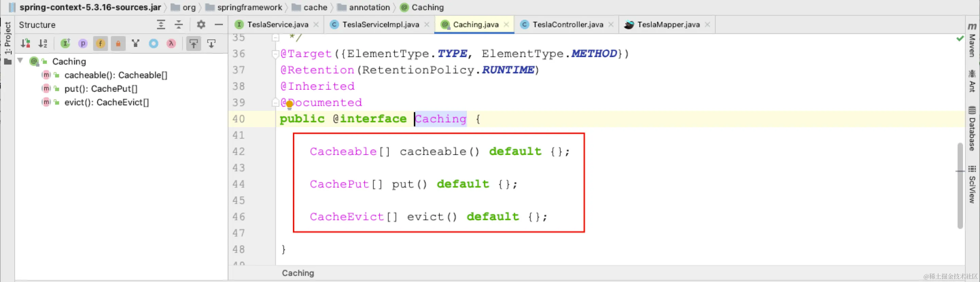This screenshot has height=282, width=980.
Task: Open the Ant tool window
Action: point(972,81)
